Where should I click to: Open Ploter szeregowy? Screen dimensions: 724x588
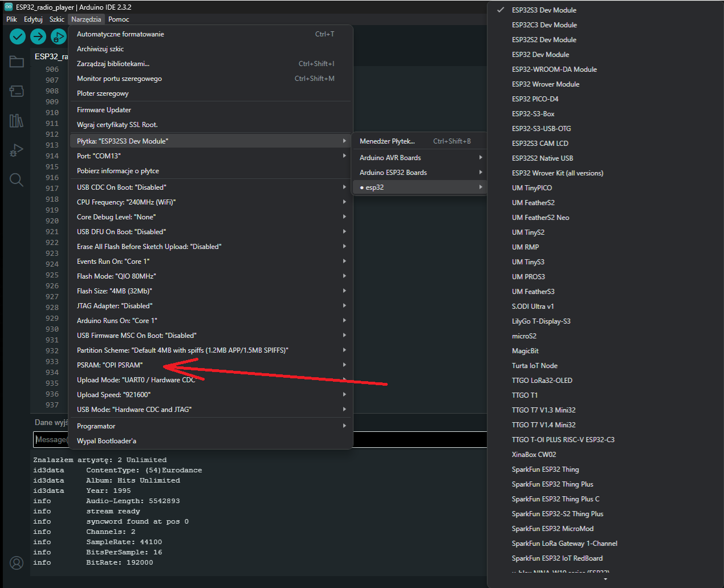click(x=210, y=93)
